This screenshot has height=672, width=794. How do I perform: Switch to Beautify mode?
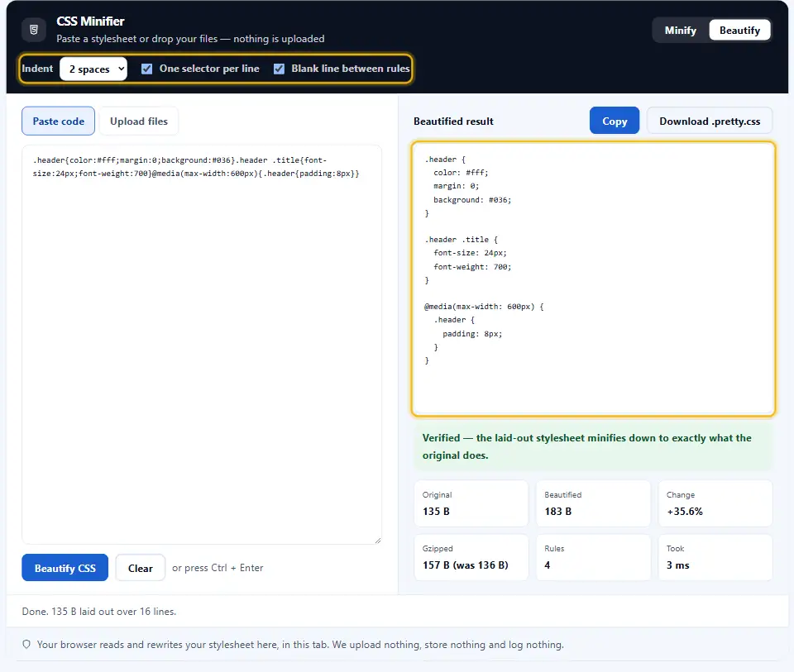coord(739,31)
